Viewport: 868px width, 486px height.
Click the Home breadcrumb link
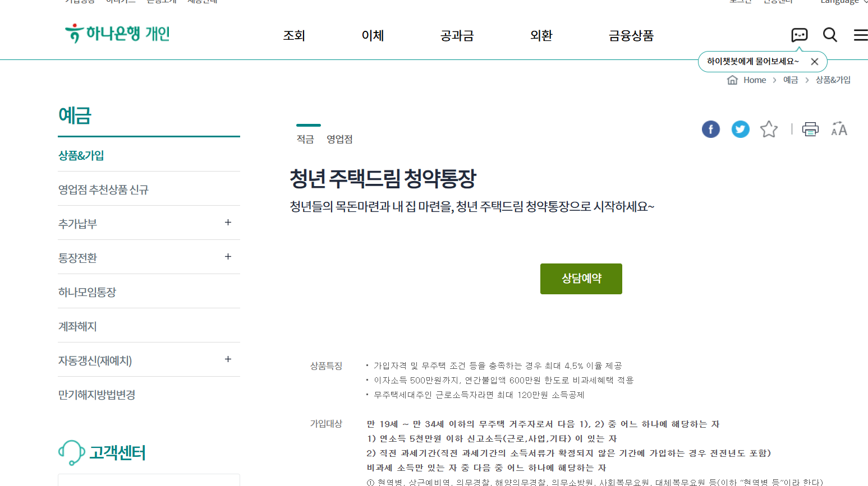(x=755, y=80)
